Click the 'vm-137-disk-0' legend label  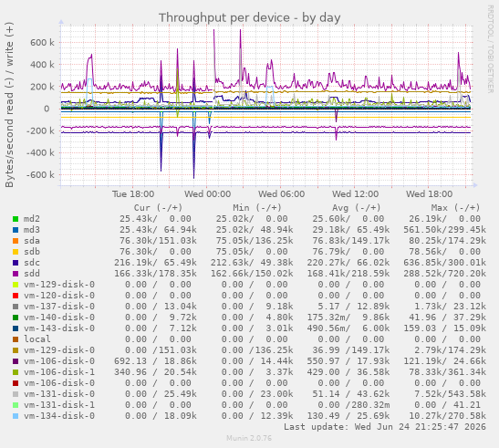pos(59,307)
